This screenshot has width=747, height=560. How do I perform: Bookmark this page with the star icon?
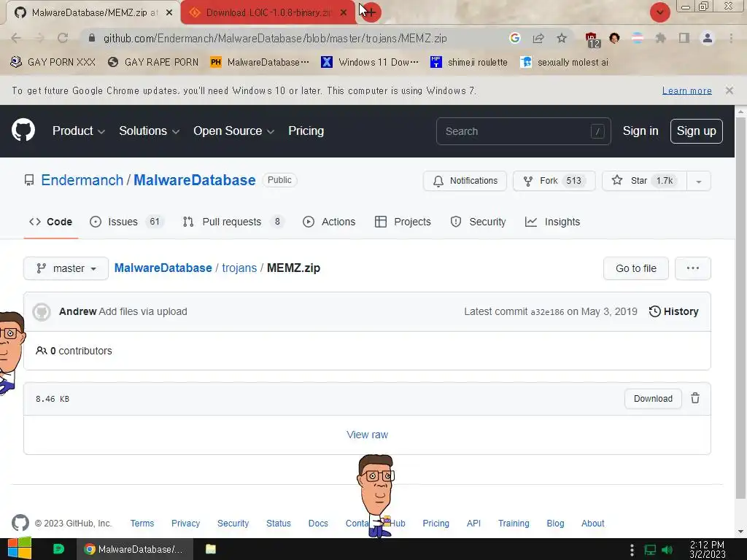[x=562, y=38]
